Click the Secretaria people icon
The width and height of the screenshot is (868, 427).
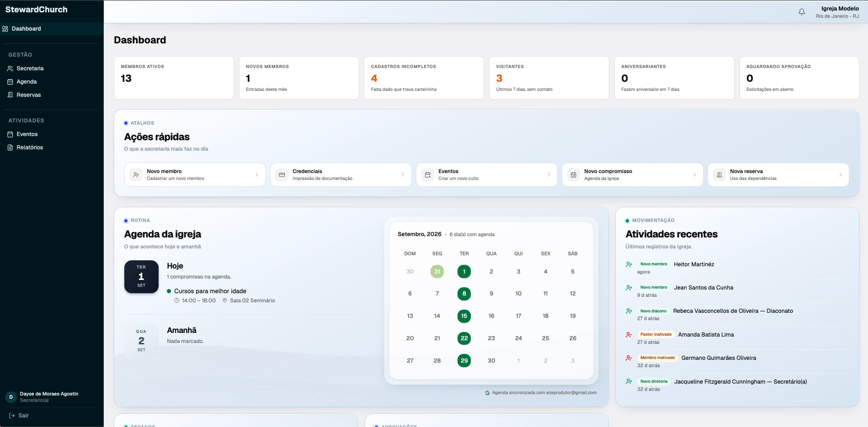pos(10,69)
